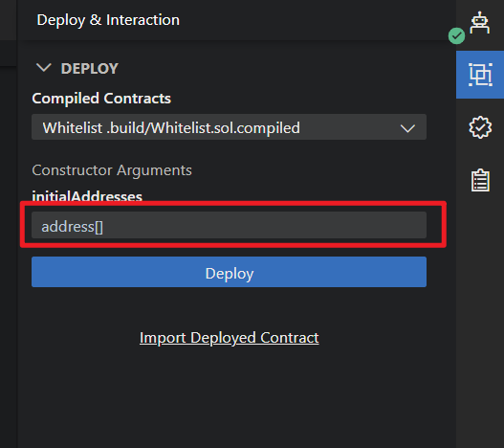
Task: Click the Compiled Contracts heading
Action: point(101,99)
